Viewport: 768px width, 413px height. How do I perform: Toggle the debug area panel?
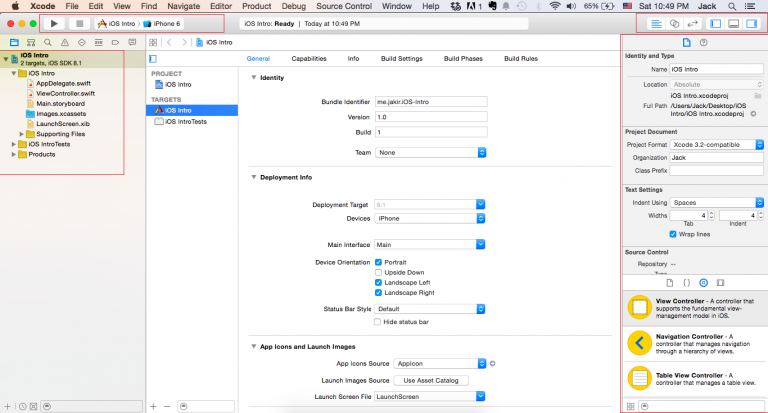click(735, 22)
